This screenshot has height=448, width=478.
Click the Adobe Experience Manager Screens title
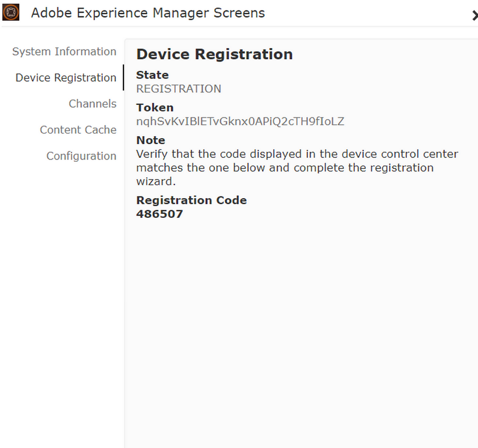148,13
